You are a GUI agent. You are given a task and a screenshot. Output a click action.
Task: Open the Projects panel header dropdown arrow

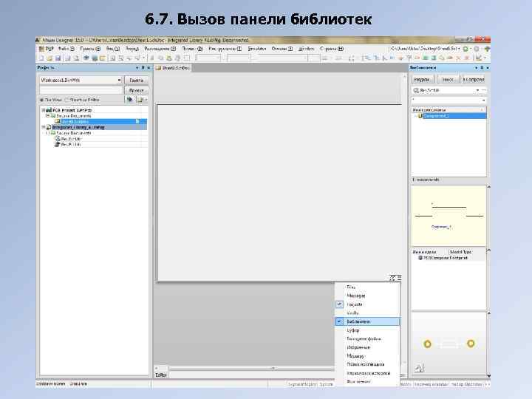pos(137,67)
